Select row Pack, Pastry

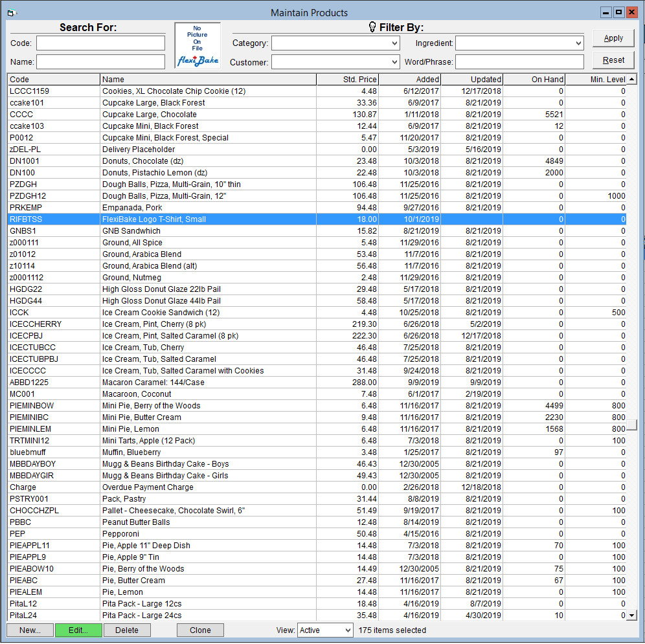pyautogui.click(x=317, y=499)
